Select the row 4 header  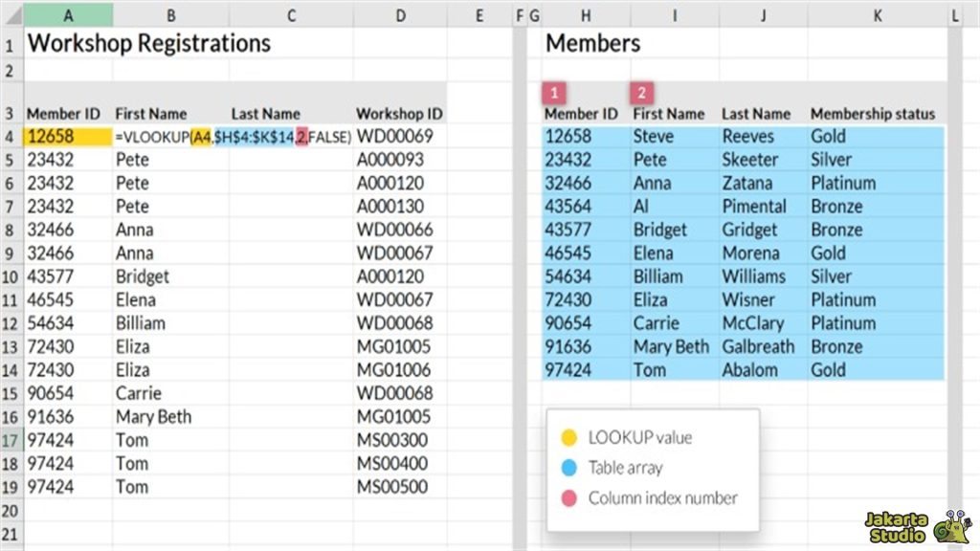tap(11, 137)
